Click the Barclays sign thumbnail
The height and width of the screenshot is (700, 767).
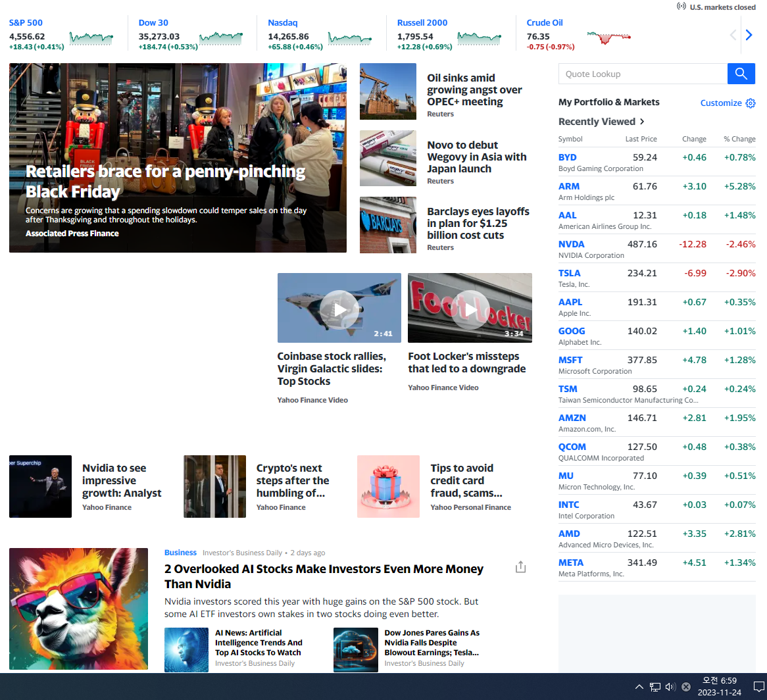(x=388, y=225)
